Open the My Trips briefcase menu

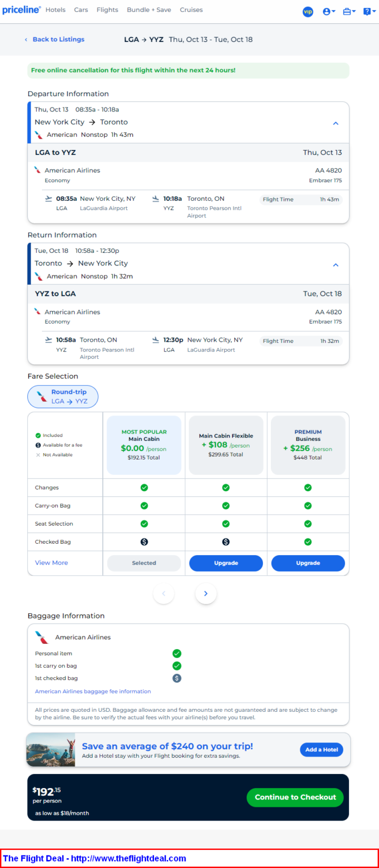pos(349,11)
